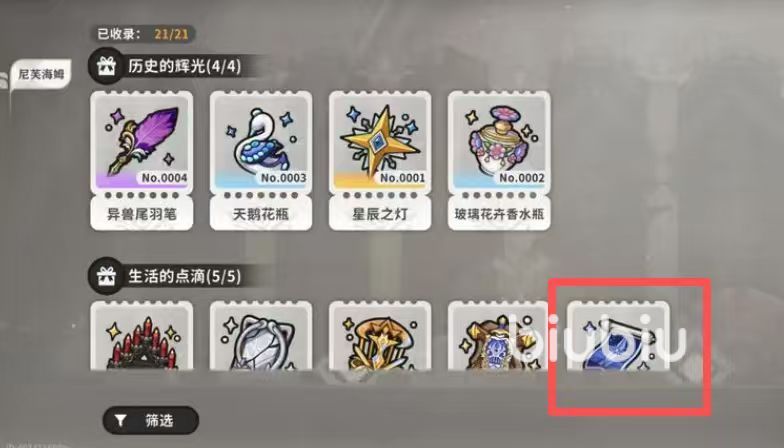Click the gift icon beside 生活的点滴

coord(106,276)
